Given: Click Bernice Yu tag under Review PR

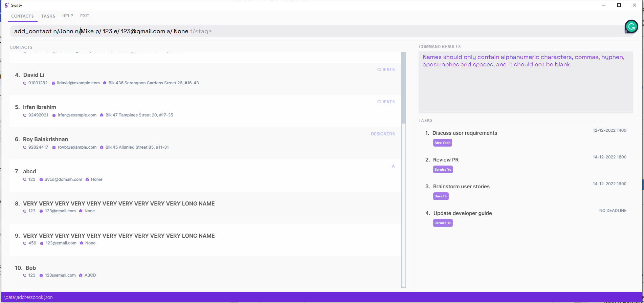Looking at the screenshot, I should (x=443, y=170).
